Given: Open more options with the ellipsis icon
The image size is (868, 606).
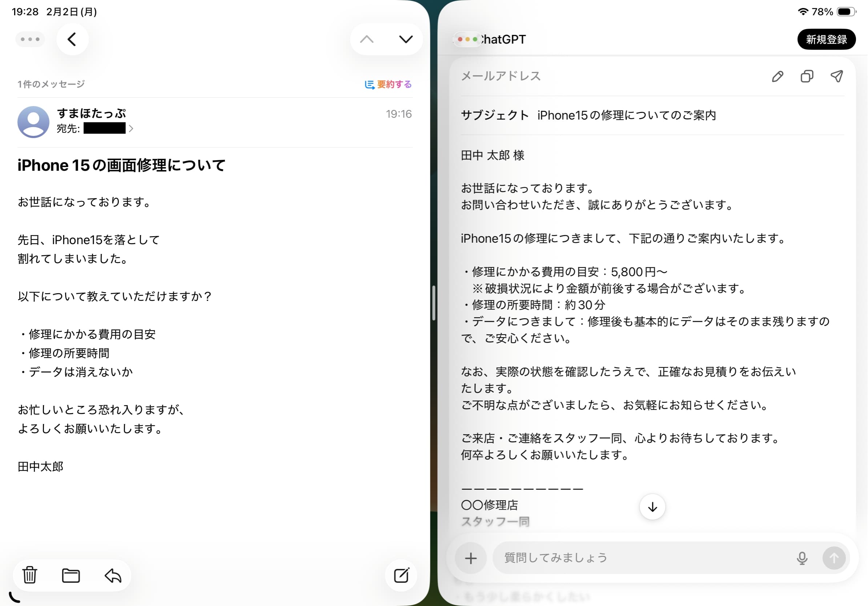Looking at the screenshot, I should [30, 39].
